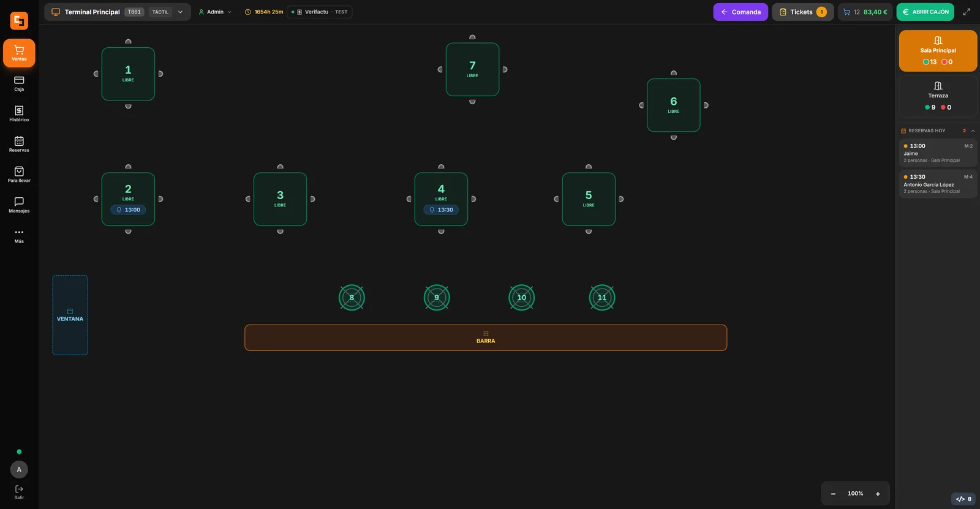
Task: Open Jaime 13:00 reservation
Action: [x=938, y=153]
